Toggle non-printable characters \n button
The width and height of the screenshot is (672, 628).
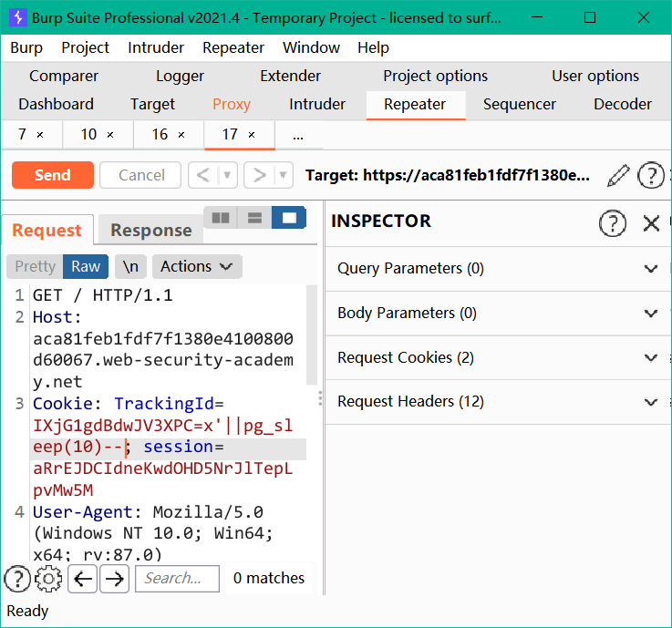tap(130, 266)
